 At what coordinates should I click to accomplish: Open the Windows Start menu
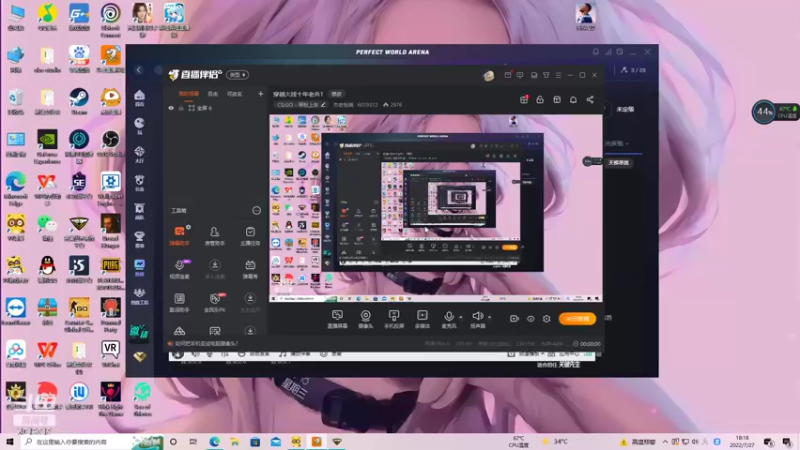coord(9,441)
